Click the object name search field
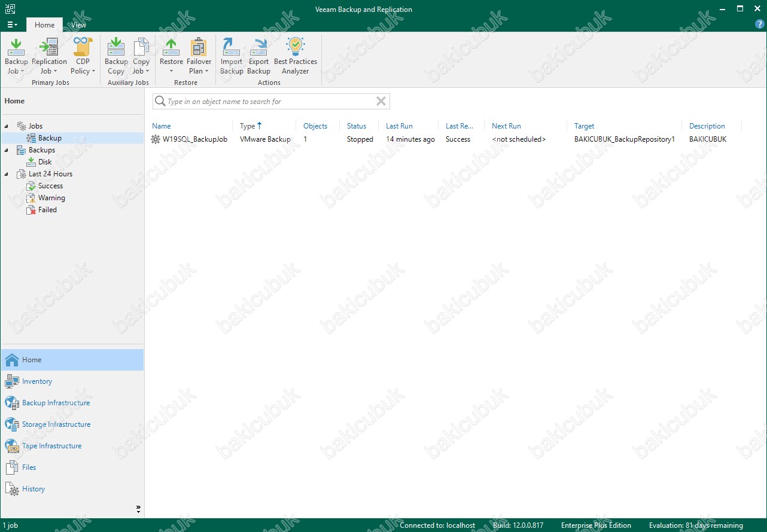Viewport: 767px width, 532px height. [x=269, y=102]
